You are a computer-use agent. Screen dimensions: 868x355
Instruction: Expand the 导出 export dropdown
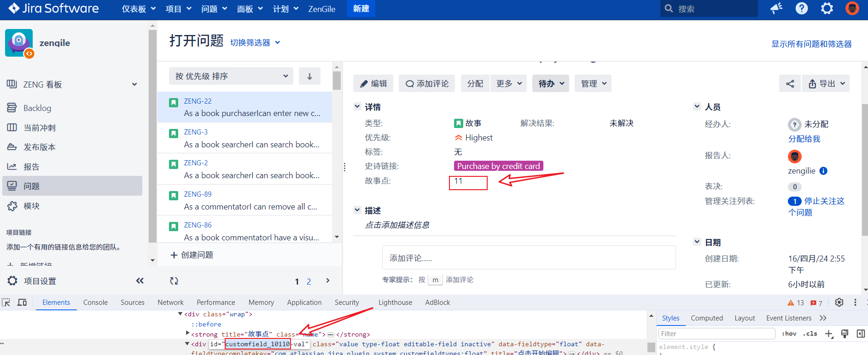coord(826,84)
